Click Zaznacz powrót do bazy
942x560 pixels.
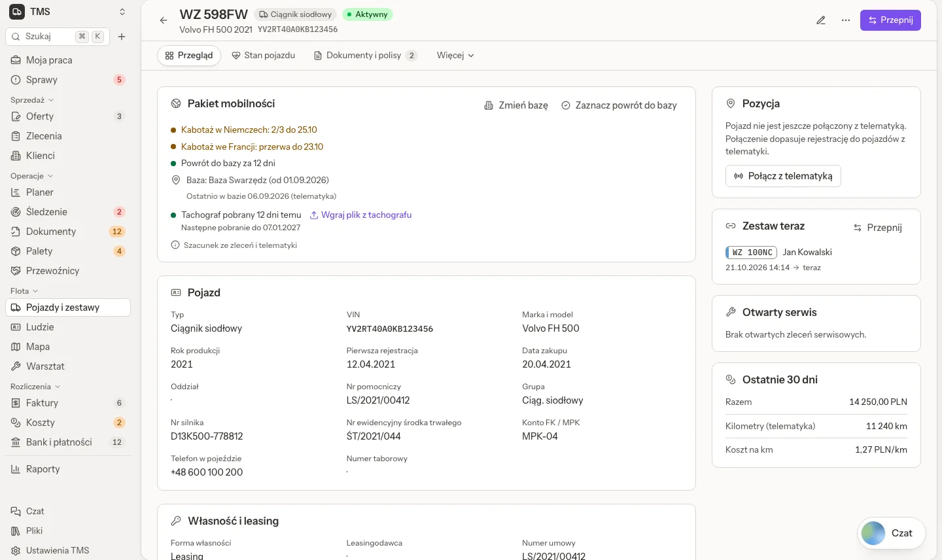coord(619,105)
